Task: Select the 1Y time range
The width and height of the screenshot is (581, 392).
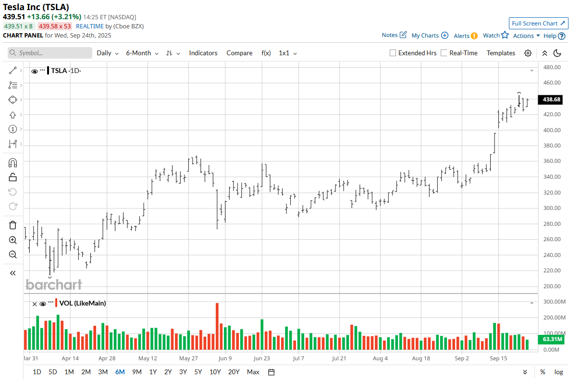Action: tap(153, 372)
